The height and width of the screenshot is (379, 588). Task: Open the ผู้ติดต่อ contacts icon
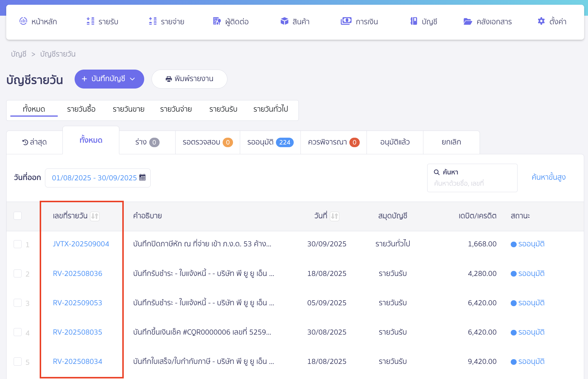216,21
